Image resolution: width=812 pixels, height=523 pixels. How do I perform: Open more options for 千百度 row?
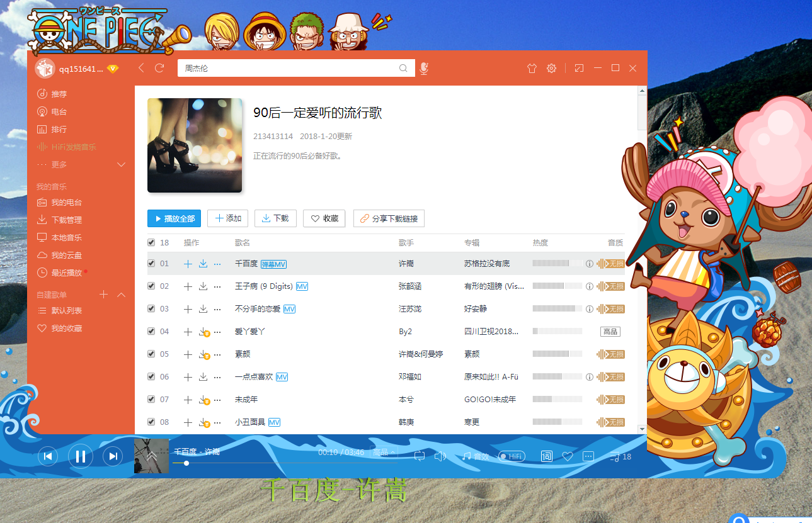(217, 264)
